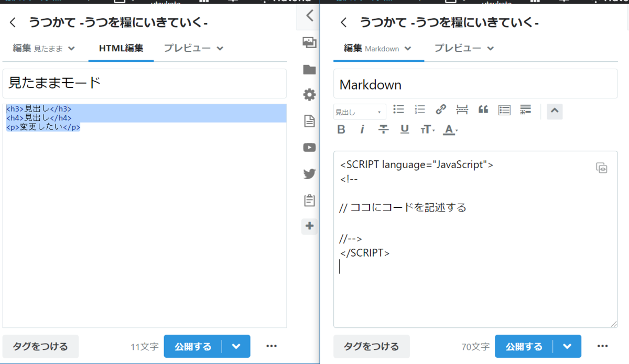Collapse the sidebar with top chevron

pyautogui.click(x=309, y=16)
